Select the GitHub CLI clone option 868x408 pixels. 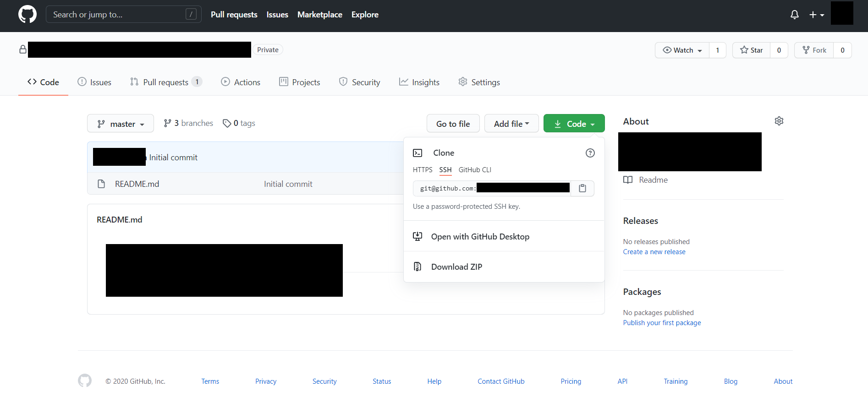pos(475,170)
